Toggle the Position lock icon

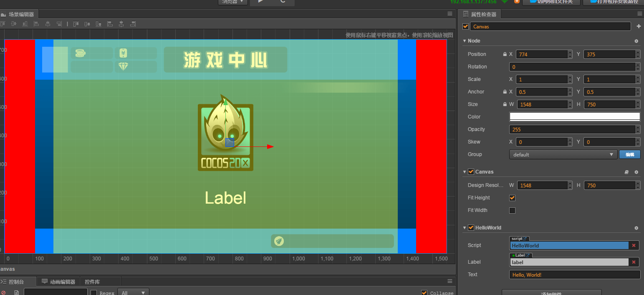pos(505,54)
